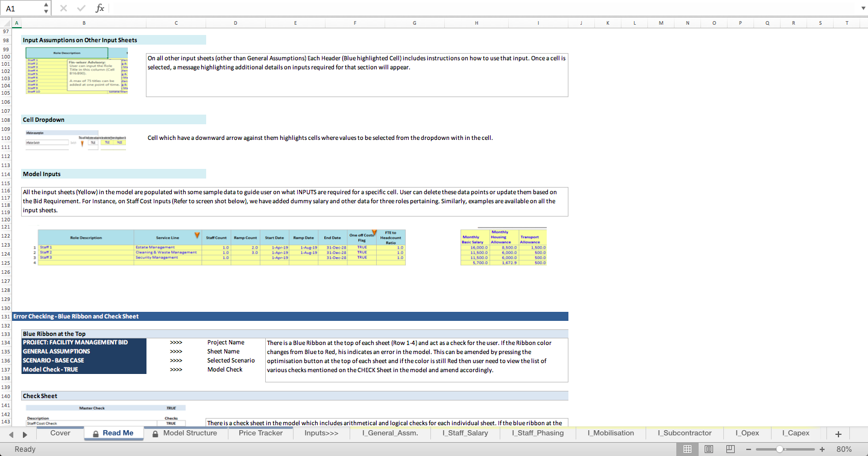Click 'Input Assumptions on Other Input Sheets' heading
This screenshot has width=868, height=456.
pos(80,40)
